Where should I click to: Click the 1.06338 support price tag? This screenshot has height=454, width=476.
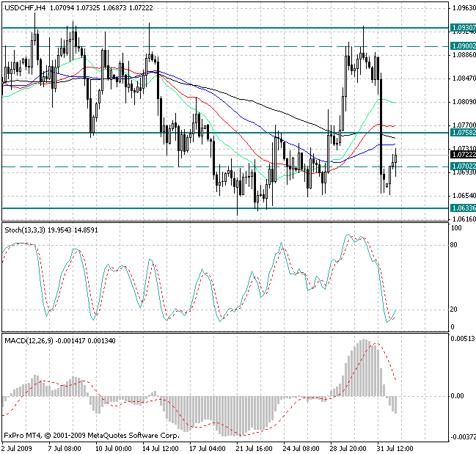(x=461, y=208)
